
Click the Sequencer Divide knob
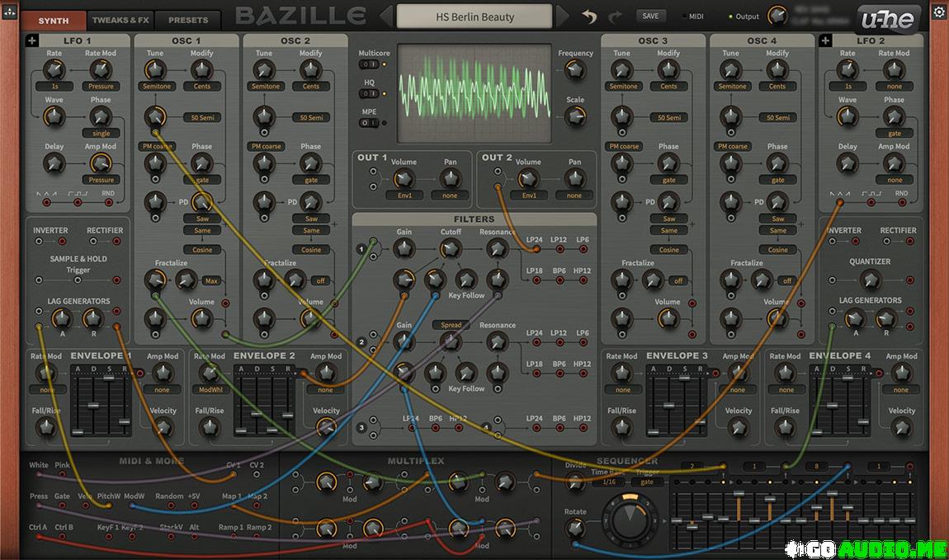[x=574, y=482]
